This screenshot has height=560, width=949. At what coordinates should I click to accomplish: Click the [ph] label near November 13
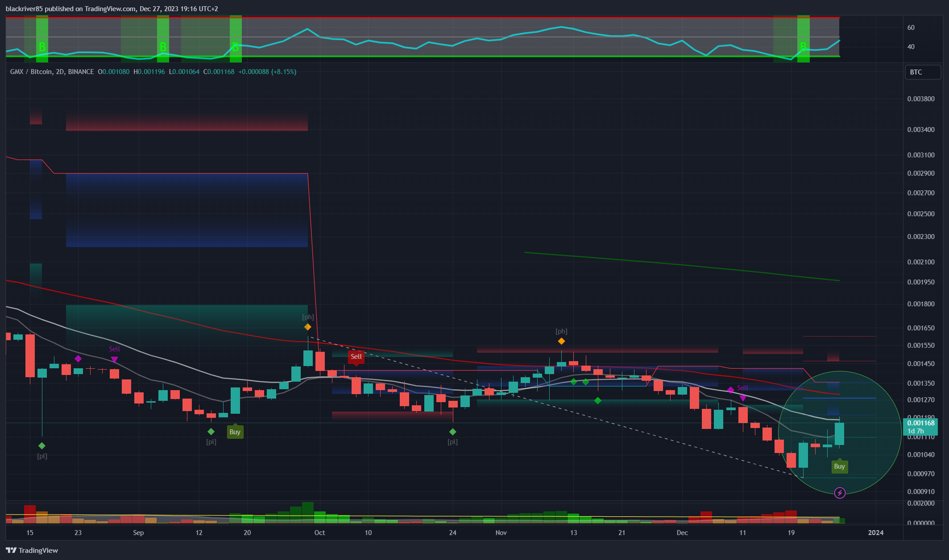point(561,331)
